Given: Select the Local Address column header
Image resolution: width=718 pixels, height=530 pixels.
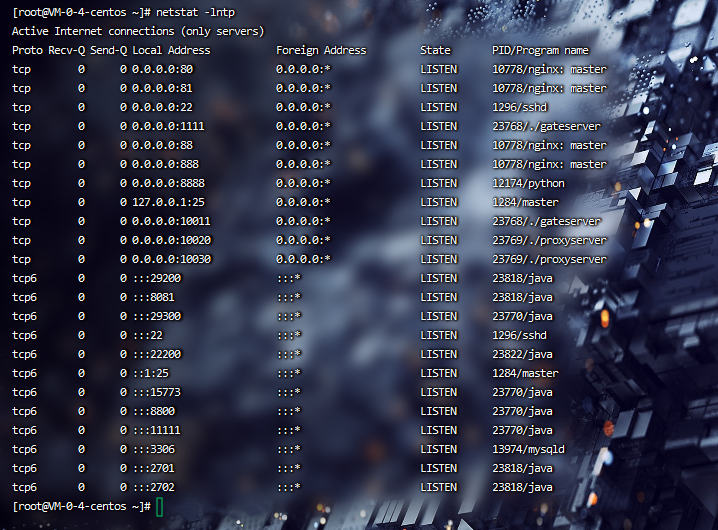Looking at the screenshot, I should (x=171, y=50).
